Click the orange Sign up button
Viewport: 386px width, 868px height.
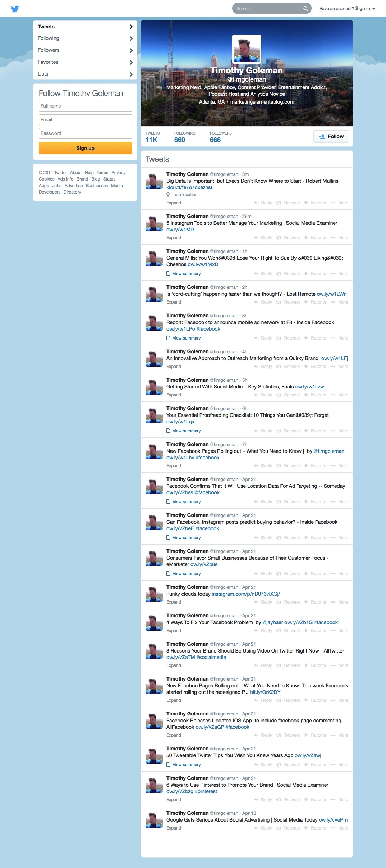(86, 148)
